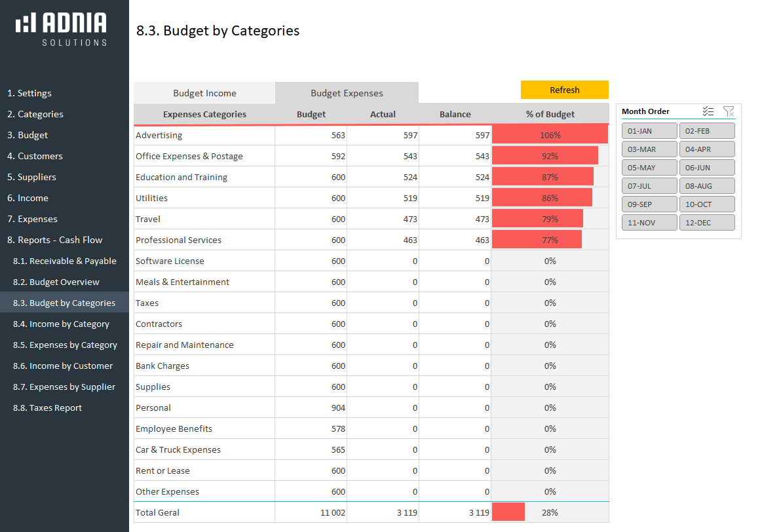Click the clear filter icon in slicer
762x532 pixels.
(x=729, y=111)
